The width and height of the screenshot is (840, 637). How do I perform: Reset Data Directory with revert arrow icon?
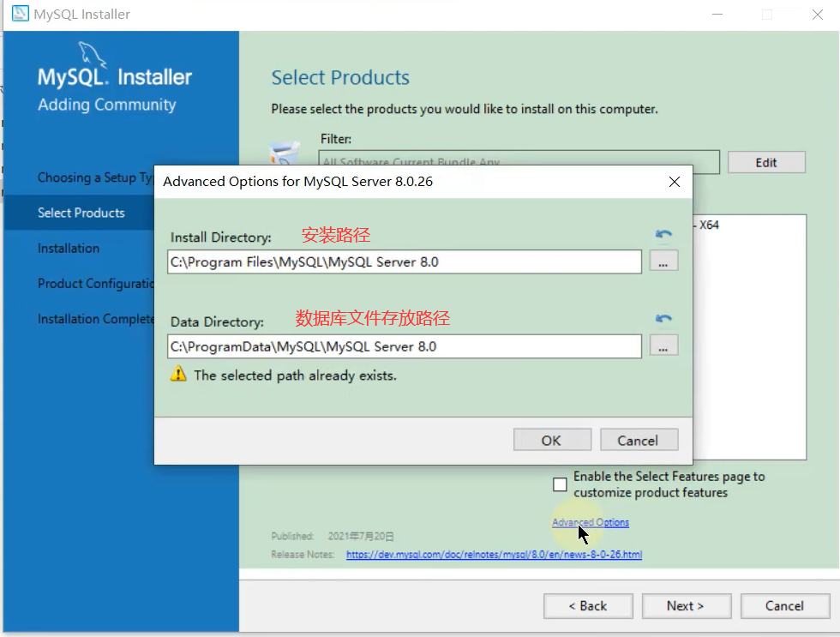(663, 319)
